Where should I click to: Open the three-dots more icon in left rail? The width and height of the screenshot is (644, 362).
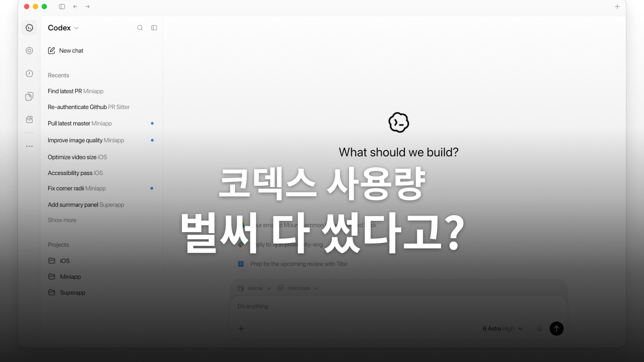point(29,146)
